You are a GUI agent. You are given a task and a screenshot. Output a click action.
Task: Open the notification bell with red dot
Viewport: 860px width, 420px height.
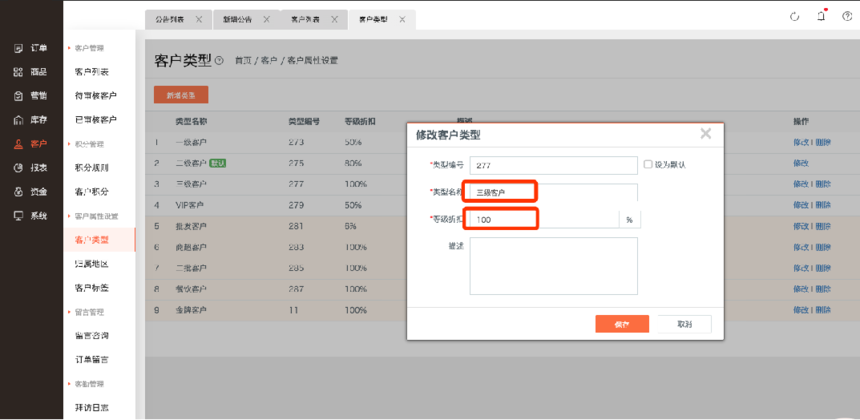coord(821,16)
